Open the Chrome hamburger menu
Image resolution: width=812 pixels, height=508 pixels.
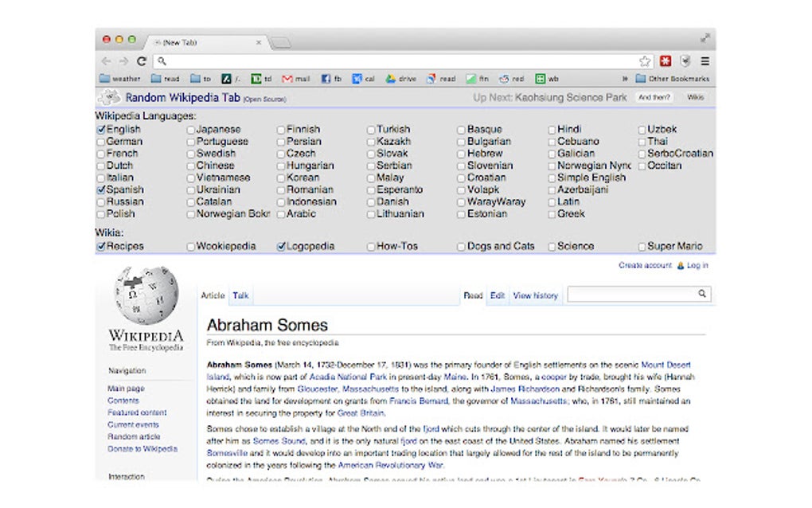pyautogui.click(x=705, y=61)
